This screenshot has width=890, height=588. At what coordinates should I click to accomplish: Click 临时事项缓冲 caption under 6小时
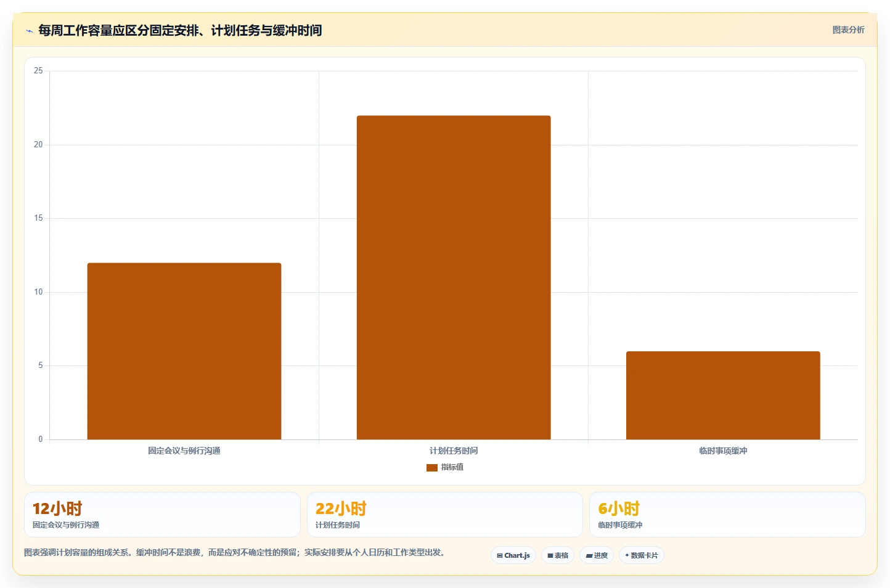point(620,525)
